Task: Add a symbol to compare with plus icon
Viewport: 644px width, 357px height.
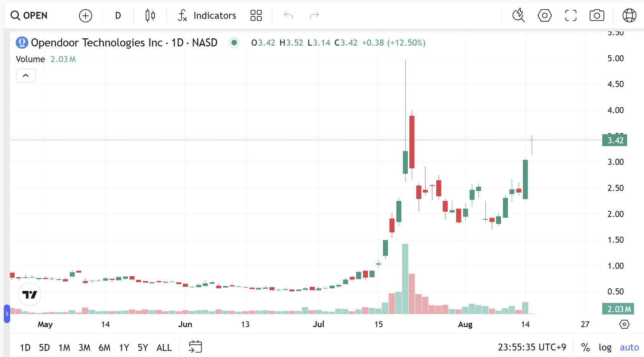Action: tap(85, 16)
